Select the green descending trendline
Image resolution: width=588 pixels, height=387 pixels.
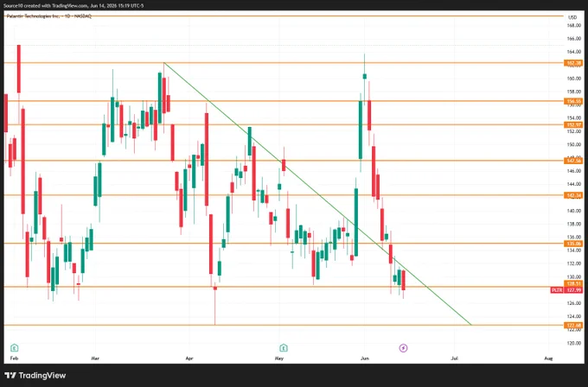point(317,193)
